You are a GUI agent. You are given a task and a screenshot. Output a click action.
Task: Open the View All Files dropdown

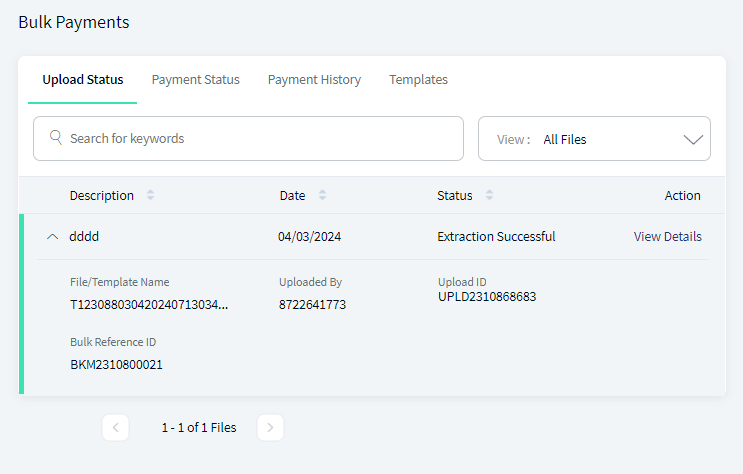click(x=594, y=139)
